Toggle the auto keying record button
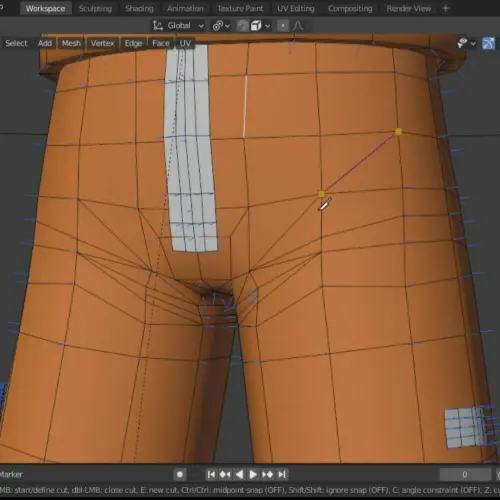The width and height of the screenshot is (500, 500). pos(180,474)
